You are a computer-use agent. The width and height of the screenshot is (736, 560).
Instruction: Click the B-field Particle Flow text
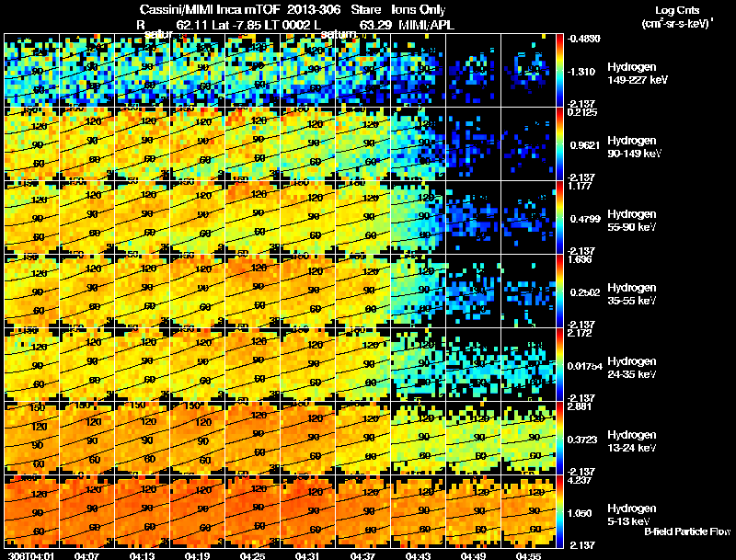tap(687, 531)
